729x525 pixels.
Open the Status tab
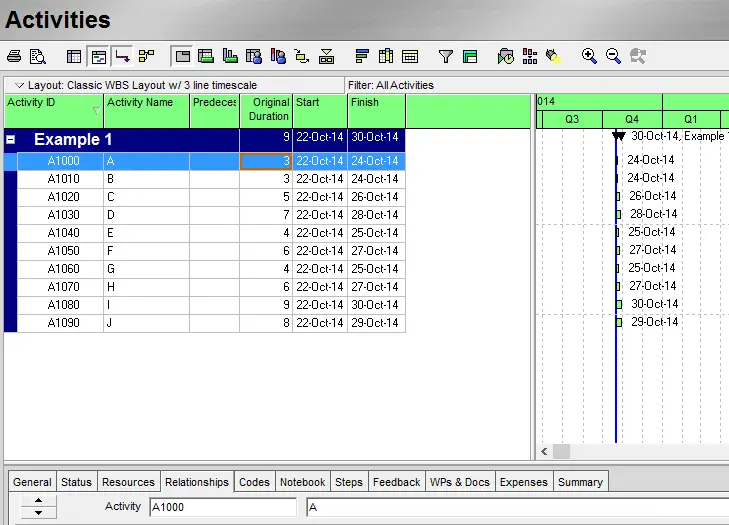[76, 482]
